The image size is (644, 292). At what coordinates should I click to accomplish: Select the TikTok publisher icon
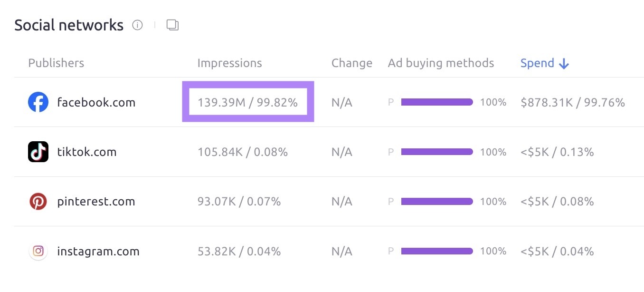tap(38, 152)
